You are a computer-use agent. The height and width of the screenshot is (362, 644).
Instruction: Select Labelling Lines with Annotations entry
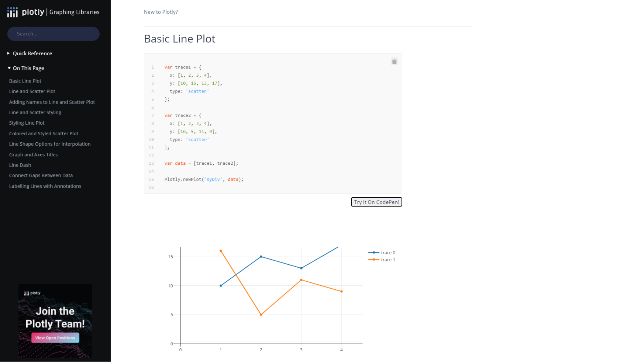(x=45, y=186)
